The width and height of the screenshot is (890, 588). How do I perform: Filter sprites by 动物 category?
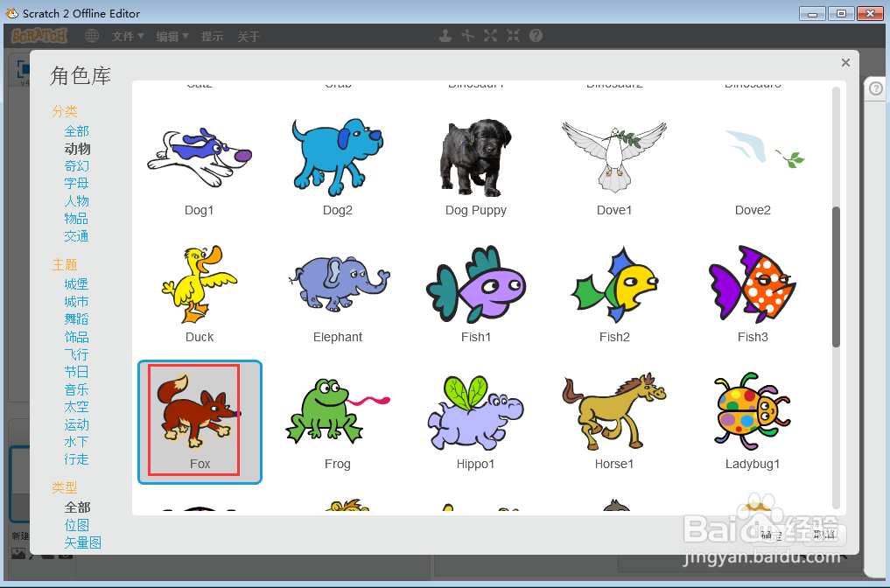tap(77, 149)
